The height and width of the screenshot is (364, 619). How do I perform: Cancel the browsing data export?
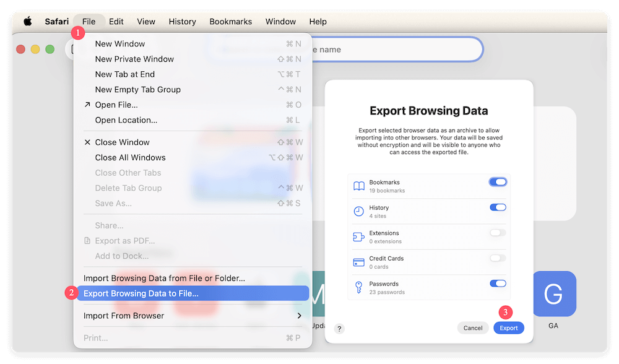473,327
